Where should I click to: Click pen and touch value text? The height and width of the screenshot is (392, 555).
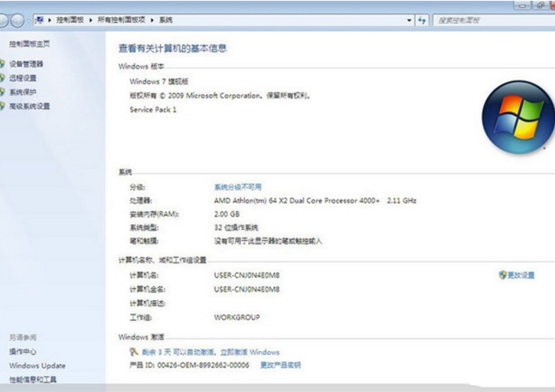coord(268,241)
